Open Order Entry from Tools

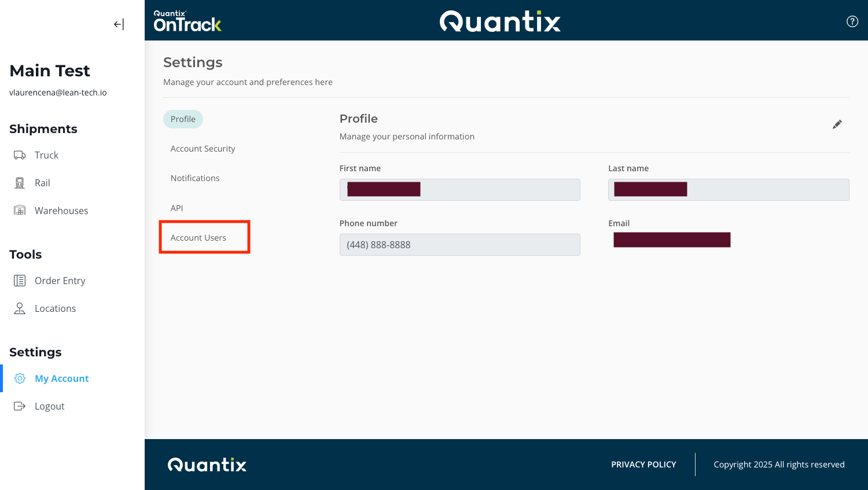click(19, 280)
